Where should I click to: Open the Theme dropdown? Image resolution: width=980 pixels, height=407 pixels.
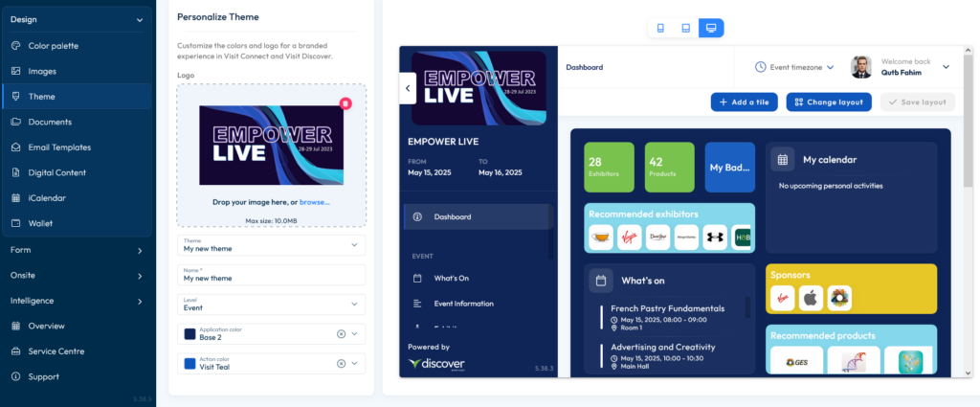[271, 245]
